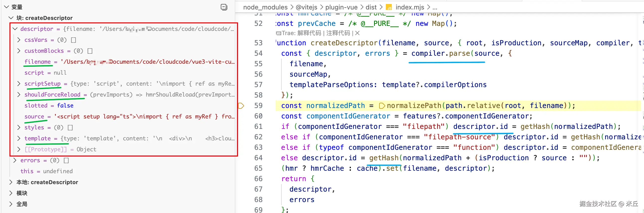The height and width of the screenshot is (213, 644).
Task: Click the "filepath" string on line 61
Action: point(424,127)
